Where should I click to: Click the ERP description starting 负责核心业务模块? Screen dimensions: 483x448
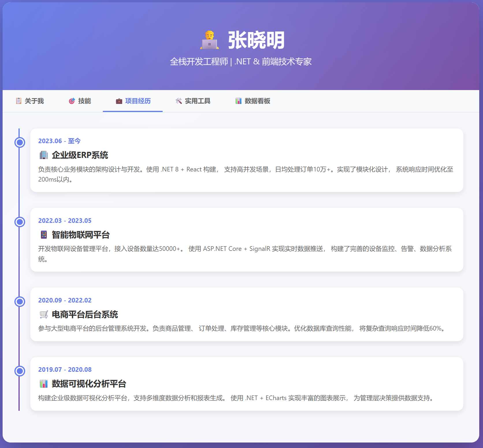(246, 174)
